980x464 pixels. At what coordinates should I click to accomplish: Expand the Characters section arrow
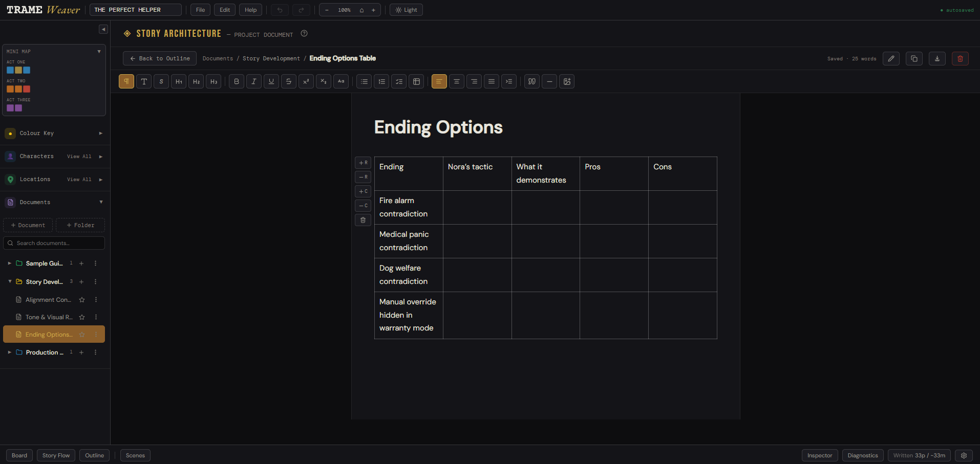pyautogui.click(x=101, y=157)
